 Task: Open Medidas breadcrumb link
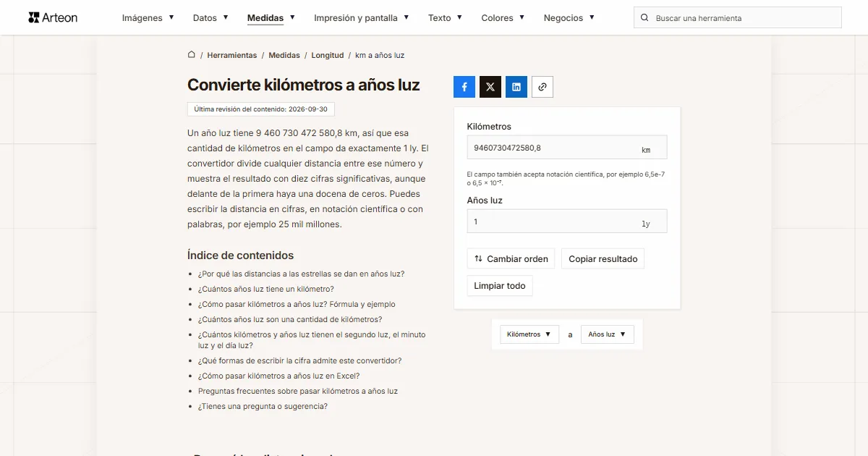284,55
